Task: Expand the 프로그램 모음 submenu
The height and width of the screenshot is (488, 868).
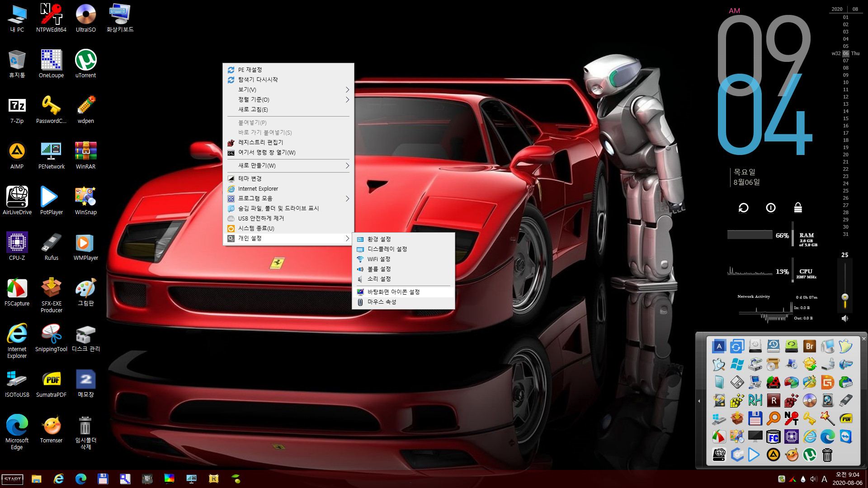Action: (288, 198)
